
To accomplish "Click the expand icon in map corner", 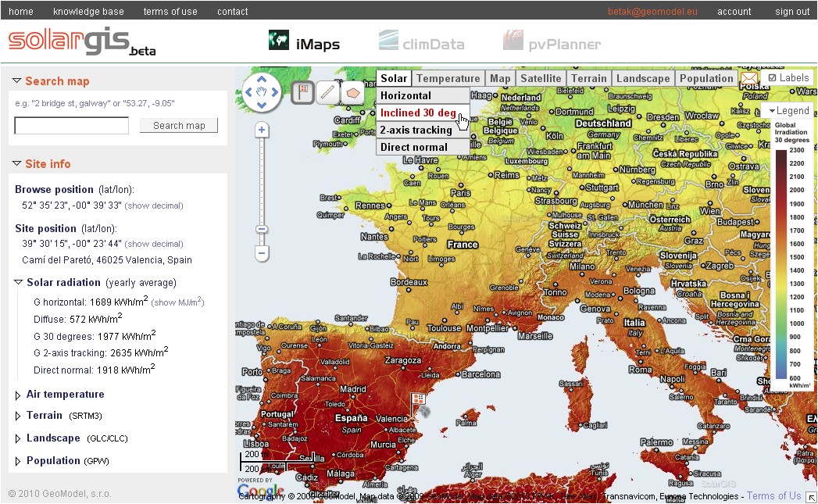I will pos(811,497).
